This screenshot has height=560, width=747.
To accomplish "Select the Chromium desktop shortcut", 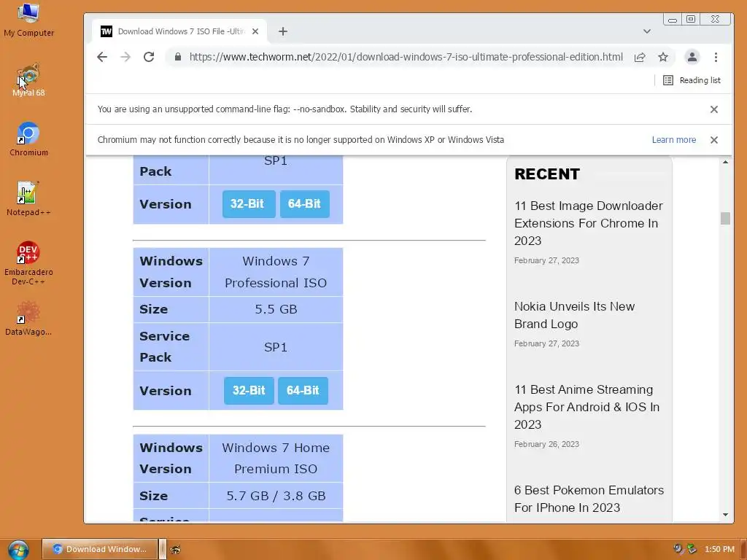I will tap(28, 139).
